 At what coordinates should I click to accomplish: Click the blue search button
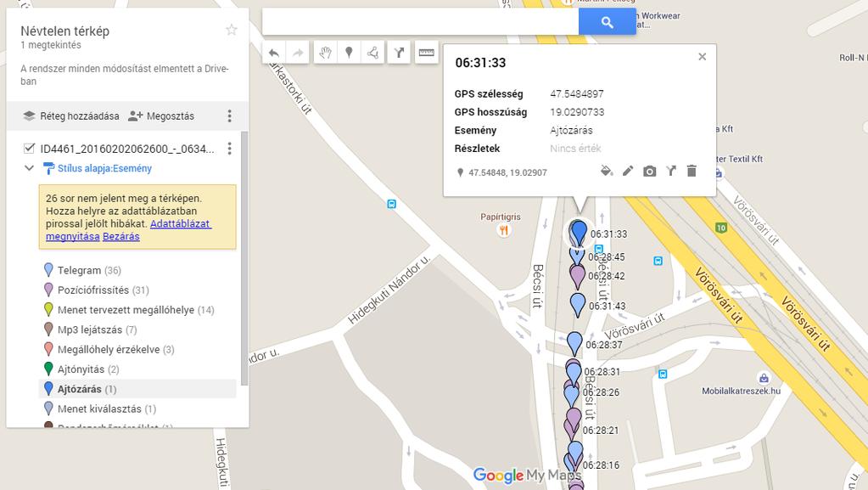(608, 22)
